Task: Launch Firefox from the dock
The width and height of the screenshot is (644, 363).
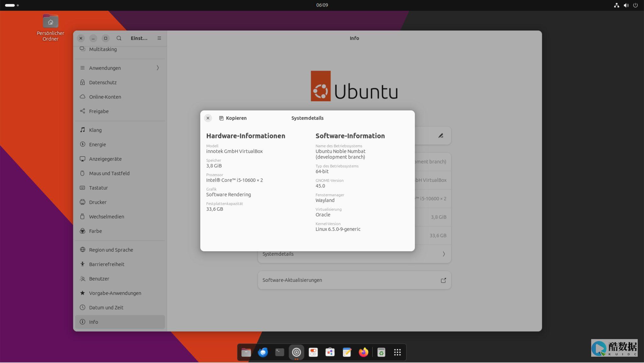Action: (364, 352)
